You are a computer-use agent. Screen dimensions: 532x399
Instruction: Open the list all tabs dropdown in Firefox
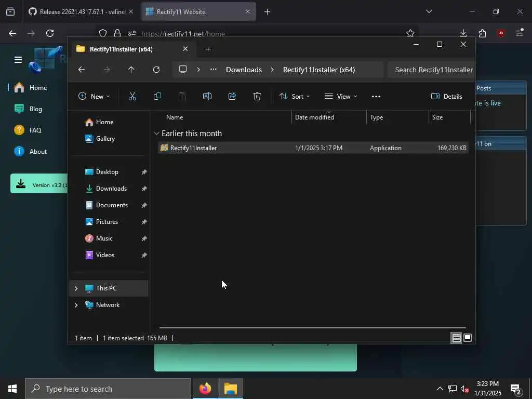coord(429,11)
